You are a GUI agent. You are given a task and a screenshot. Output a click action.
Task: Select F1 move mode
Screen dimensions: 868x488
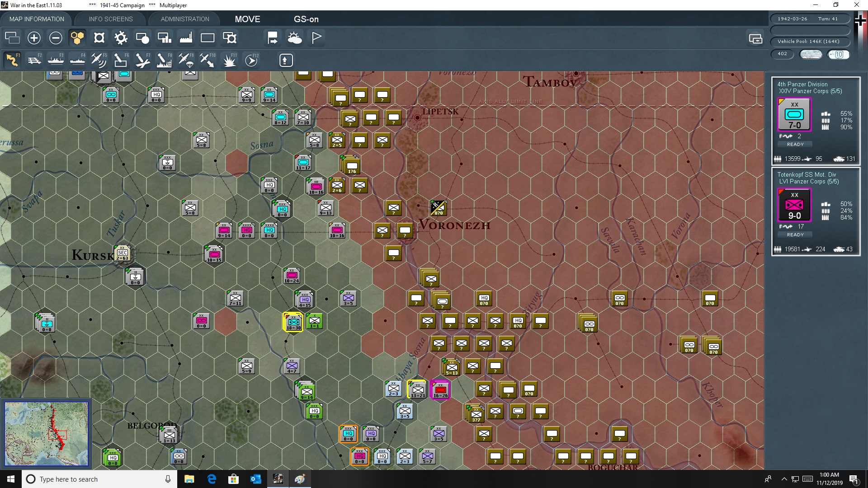tap(12, 60)
